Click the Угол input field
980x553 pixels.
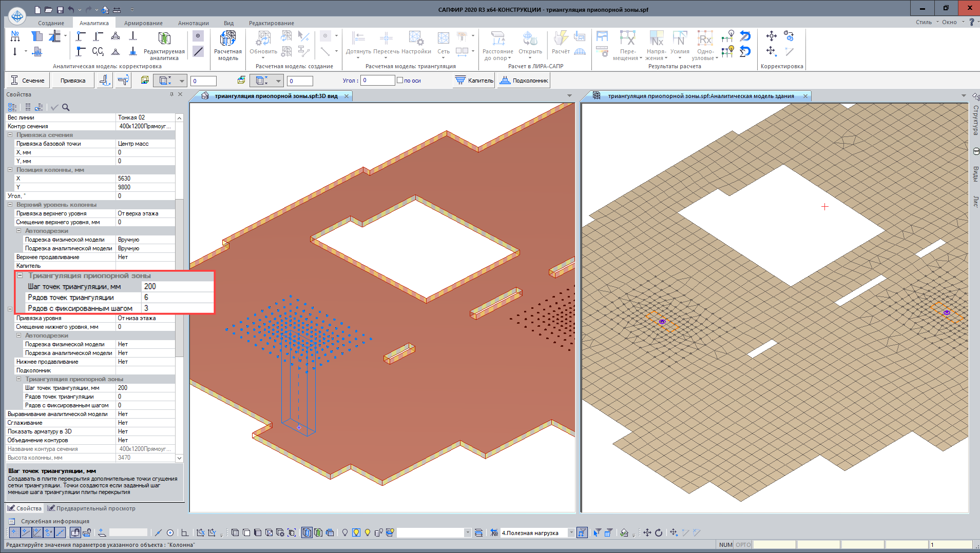[x=377, y=81]
